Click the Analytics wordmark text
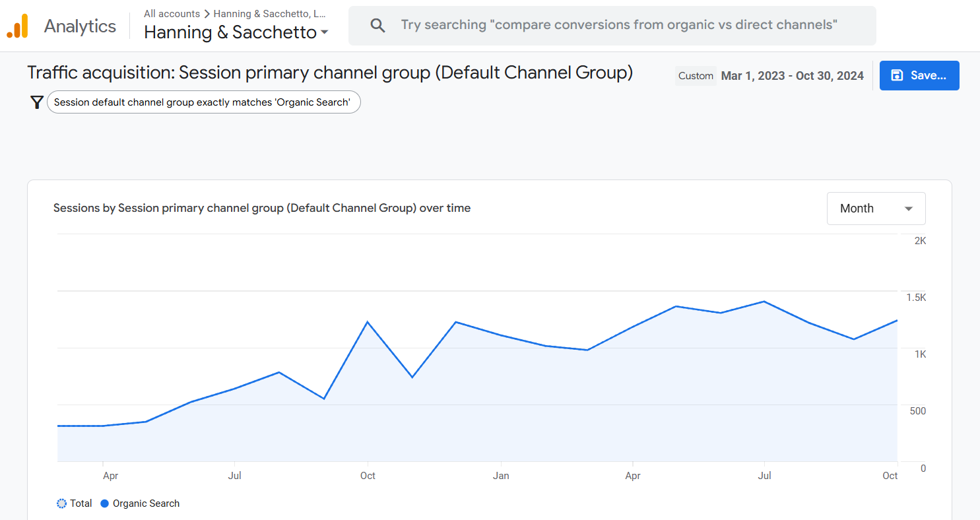The height and width of the screenshot is (520, 980). [x=80, y=26]
